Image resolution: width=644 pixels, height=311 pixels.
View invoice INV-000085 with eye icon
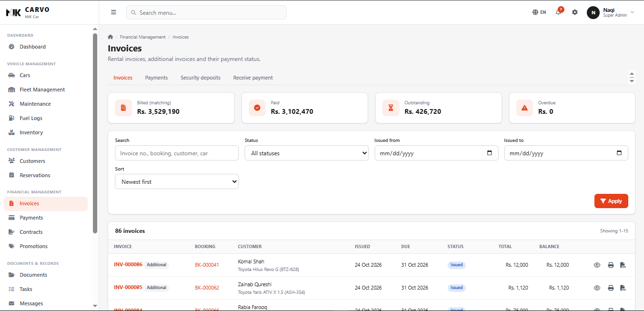click(597, 288)
